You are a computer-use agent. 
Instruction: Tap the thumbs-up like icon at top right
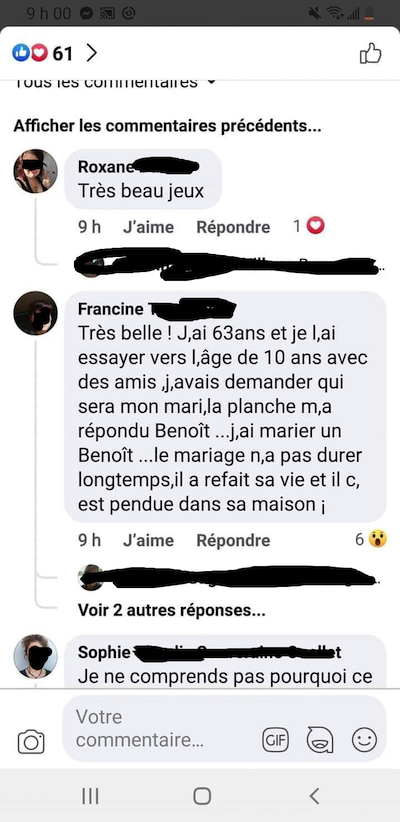point(370,53)
